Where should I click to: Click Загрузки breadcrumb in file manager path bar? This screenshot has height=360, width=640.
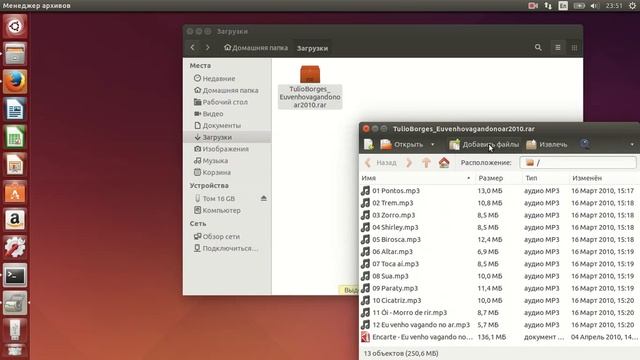[x=312, y=48]
